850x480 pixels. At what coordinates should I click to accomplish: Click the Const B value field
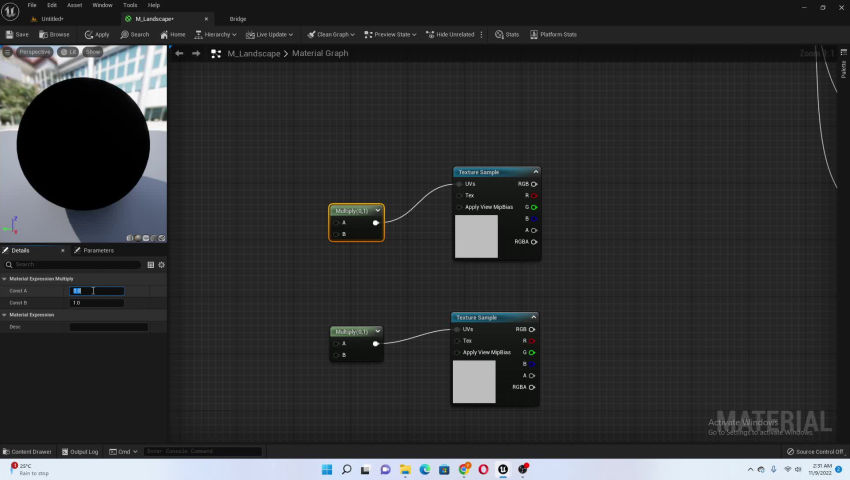click(x=97, y=303)
